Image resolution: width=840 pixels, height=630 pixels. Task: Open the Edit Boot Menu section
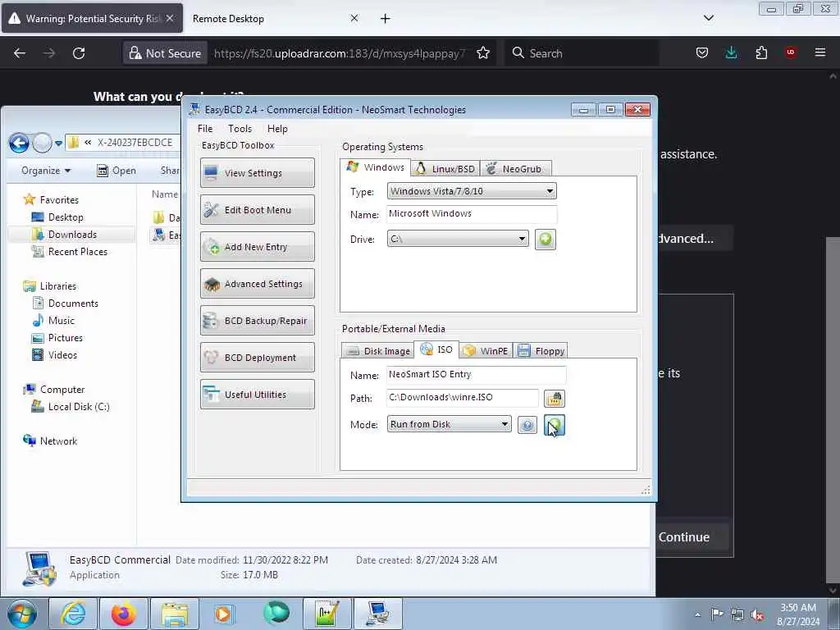pyautogui.click(x=257, y=209)
